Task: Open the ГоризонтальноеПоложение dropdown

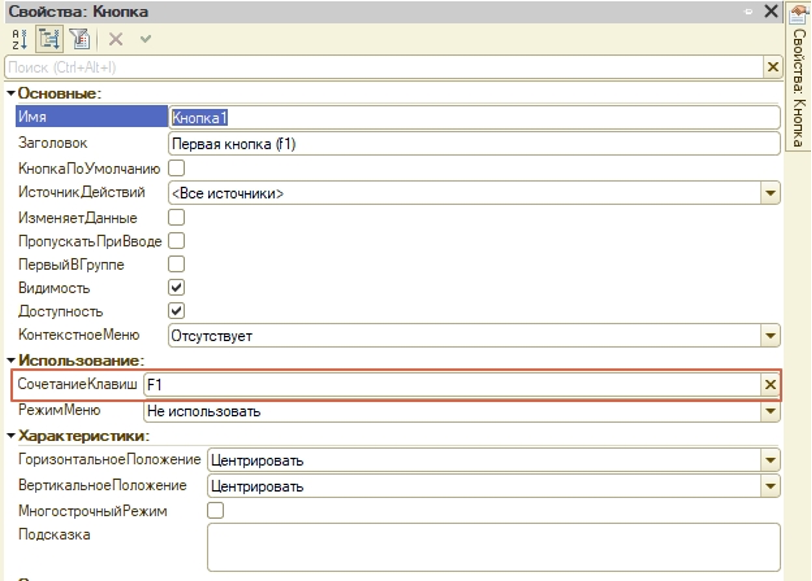Action: (x=771, y=460)
